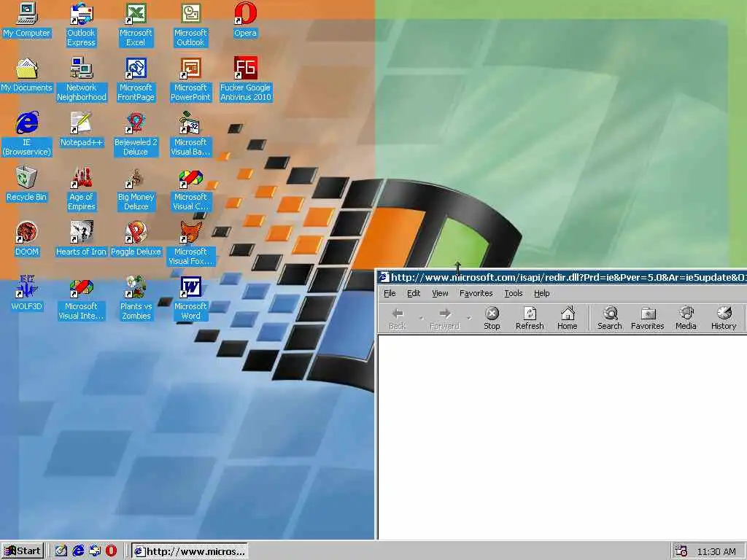Open the Favorites pane from toolbar

click(648, 318)
